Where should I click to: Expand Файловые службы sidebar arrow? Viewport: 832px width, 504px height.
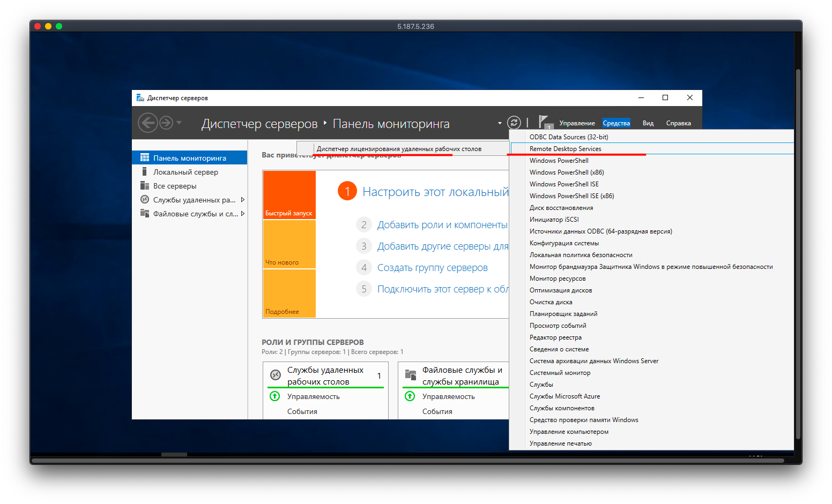[x=243, y=214]
